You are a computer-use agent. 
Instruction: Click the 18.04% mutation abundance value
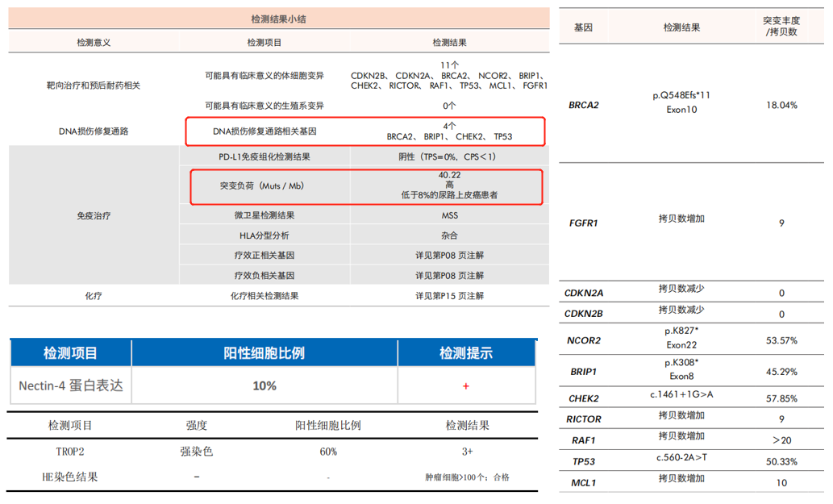pyautogui.click(x=781, y=105)
